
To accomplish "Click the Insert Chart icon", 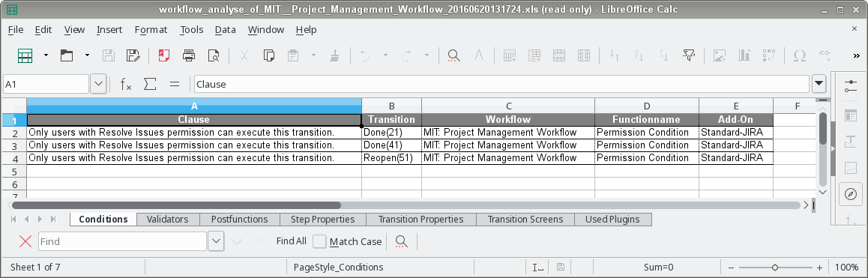I will (744, 55).
